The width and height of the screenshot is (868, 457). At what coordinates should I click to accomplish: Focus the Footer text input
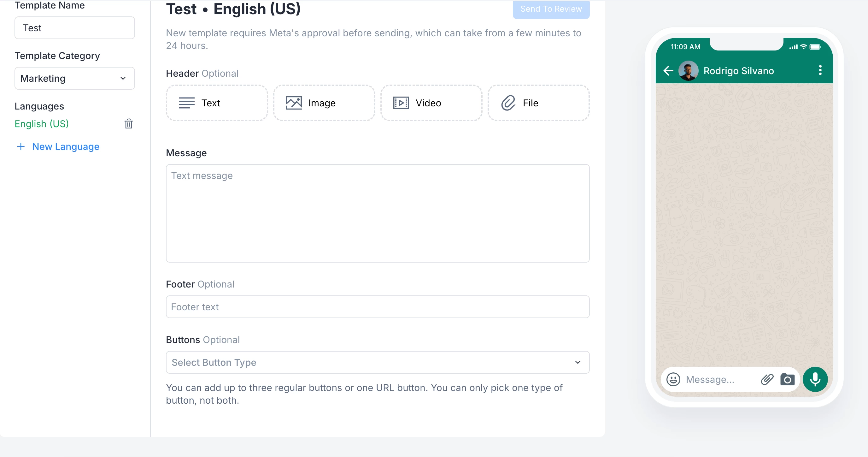(x=378, y=306)
